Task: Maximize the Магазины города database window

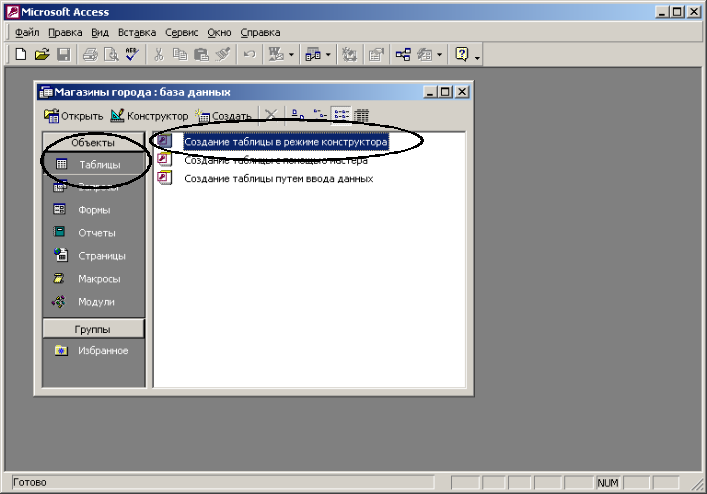Action: [x=445, y=92]
